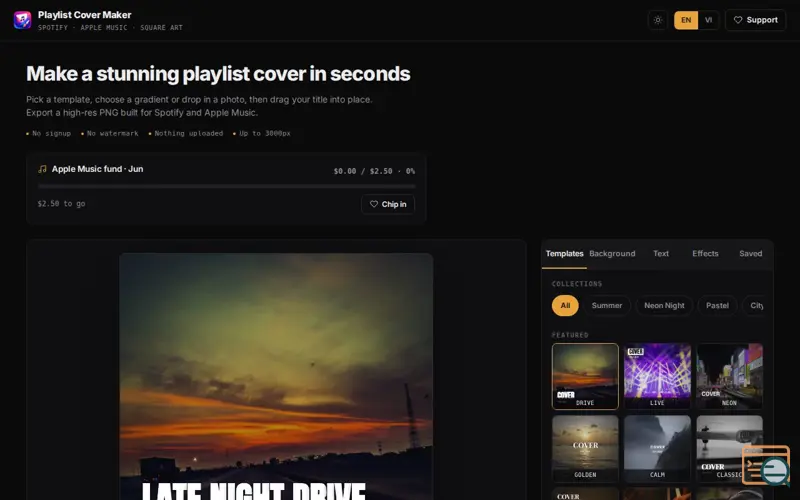Screen dimensions: 800x500
Task: Click the Playlist Cover Maker logo icon
Action: coord(22,20)
